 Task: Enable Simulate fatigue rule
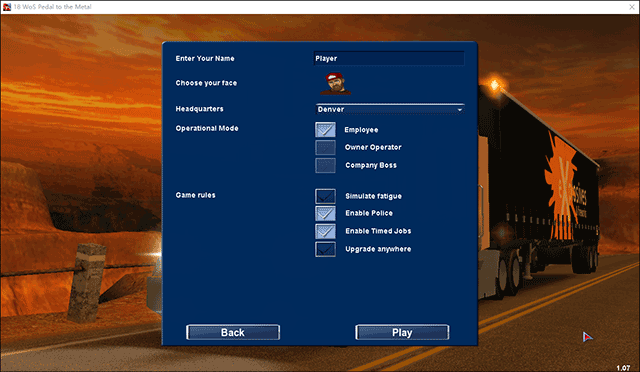[325, 196]
